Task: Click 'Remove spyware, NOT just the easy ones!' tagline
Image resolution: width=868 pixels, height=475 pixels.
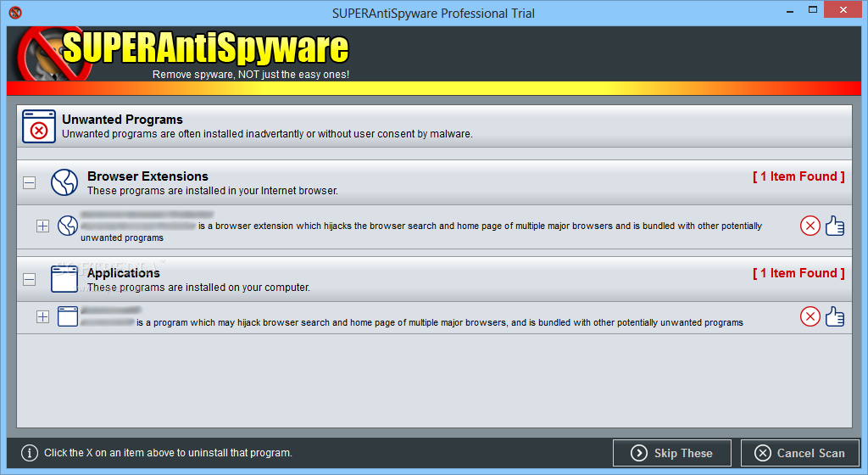Action: click(x=251, y=74)
